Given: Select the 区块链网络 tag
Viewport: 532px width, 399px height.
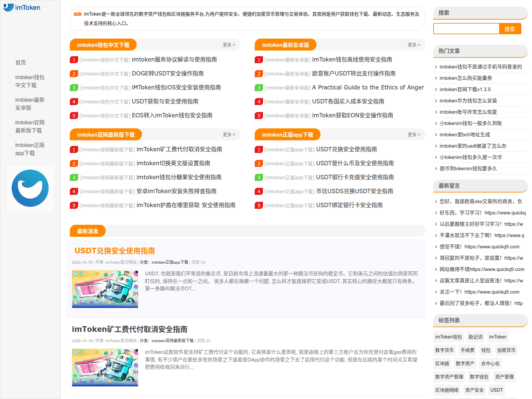Looking at the screenshot, I should (447, 390).
